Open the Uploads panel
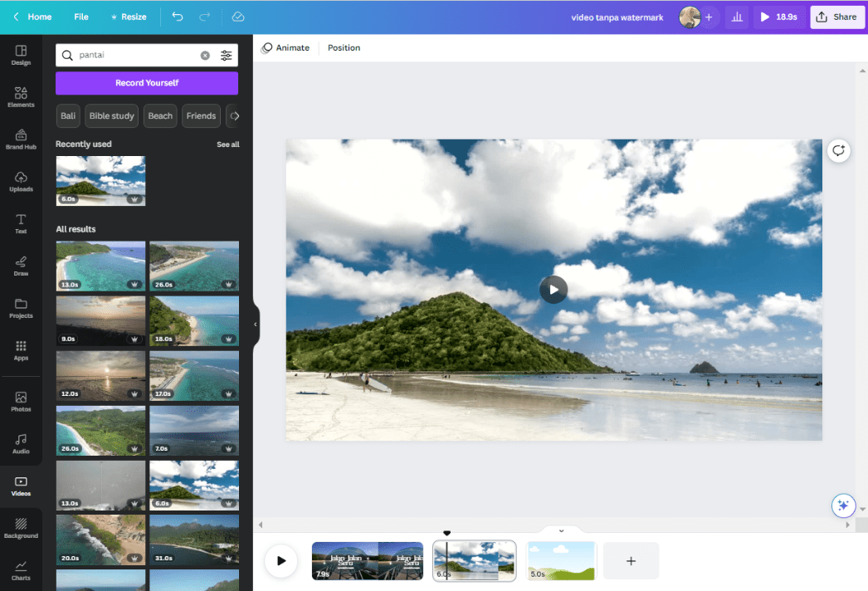Image resolution: width=868 pixels, height=591 pixels. [x=21, y=180]
